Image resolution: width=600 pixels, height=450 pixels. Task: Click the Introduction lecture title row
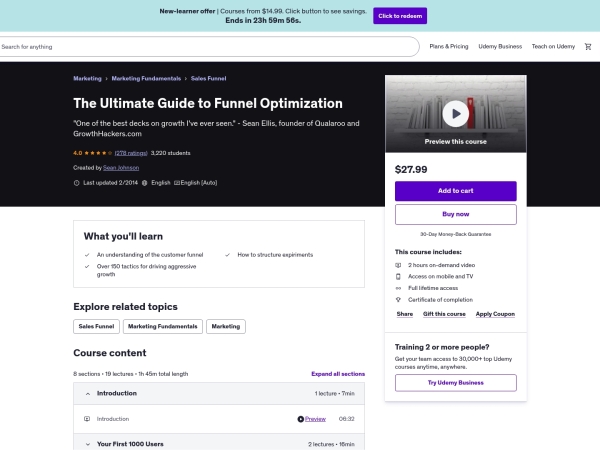[219, 419]
